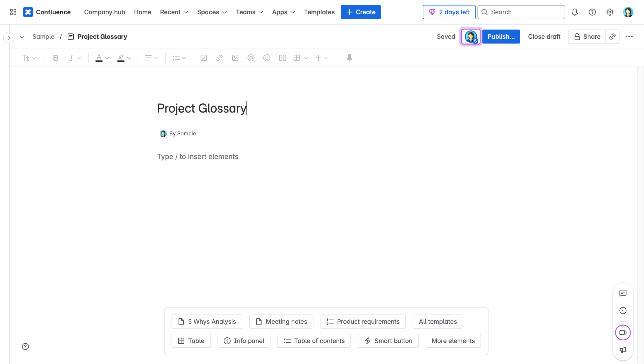644x364 pixels.
Task: Open the notifications bell
Action: click(575, 12)
